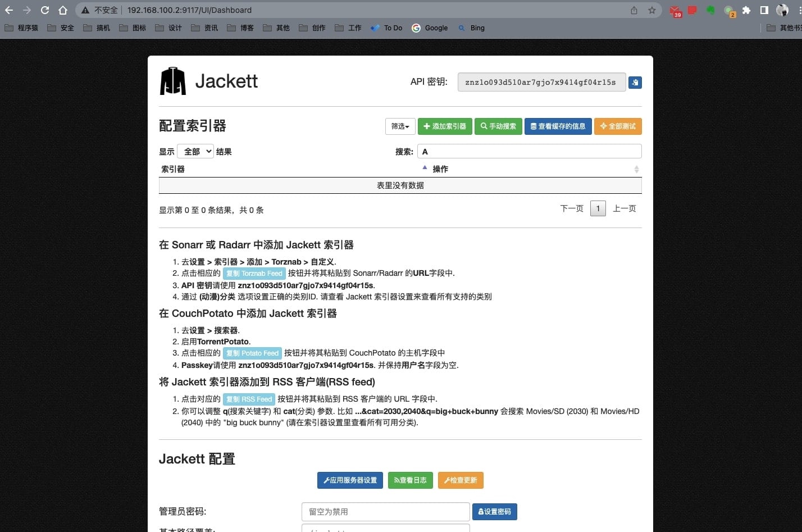Reload the page with the refresh icon

pos(45,10)
